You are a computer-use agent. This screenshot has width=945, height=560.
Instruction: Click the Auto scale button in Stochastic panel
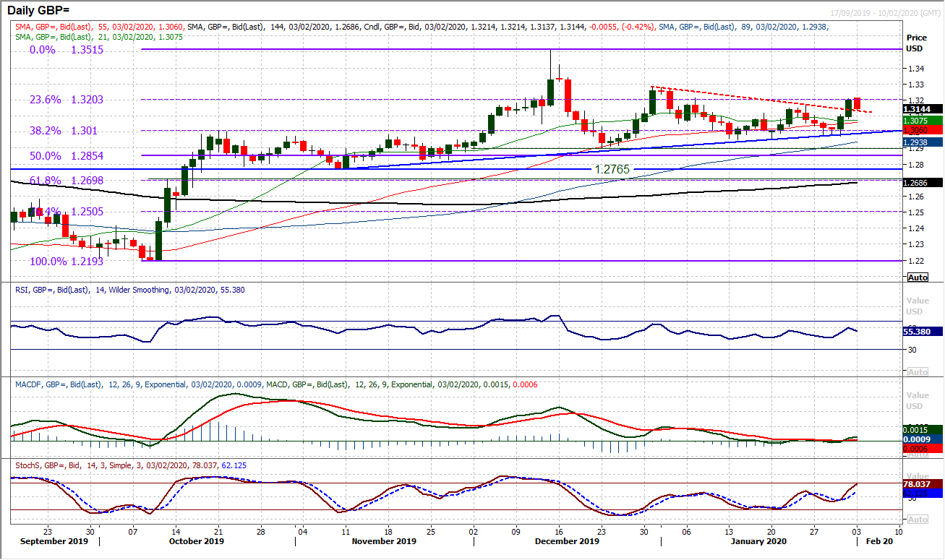tap(918, 520)
